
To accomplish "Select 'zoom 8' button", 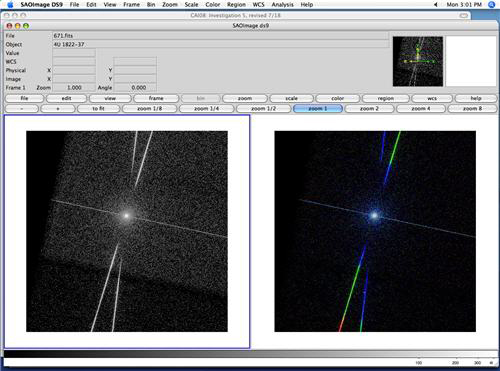I will point(472,109).
